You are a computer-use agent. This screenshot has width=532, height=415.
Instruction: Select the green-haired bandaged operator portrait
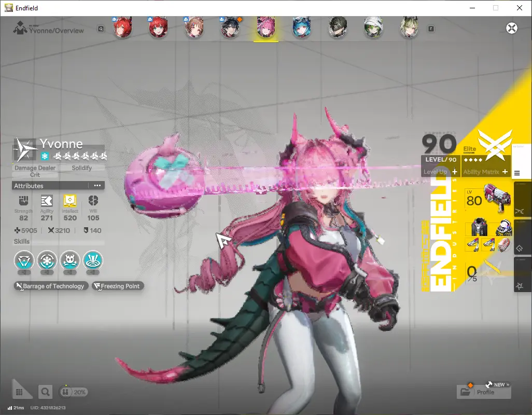click(x=373, y=27)
